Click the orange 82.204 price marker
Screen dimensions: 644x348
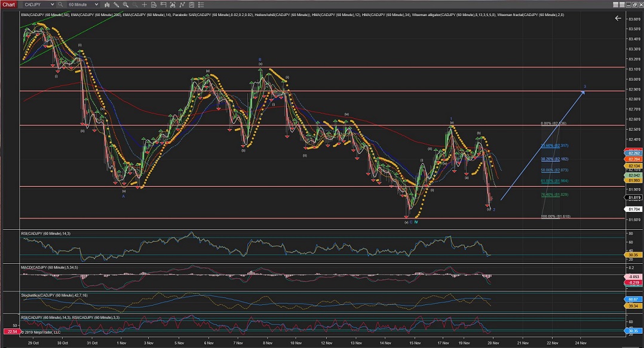(634, 159)
